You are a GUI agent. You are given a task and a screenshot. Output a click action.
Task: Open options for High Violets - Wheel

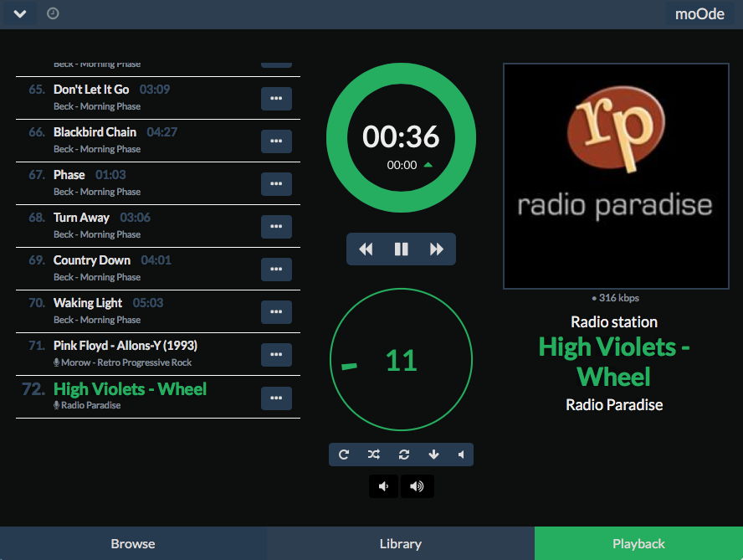276,398
